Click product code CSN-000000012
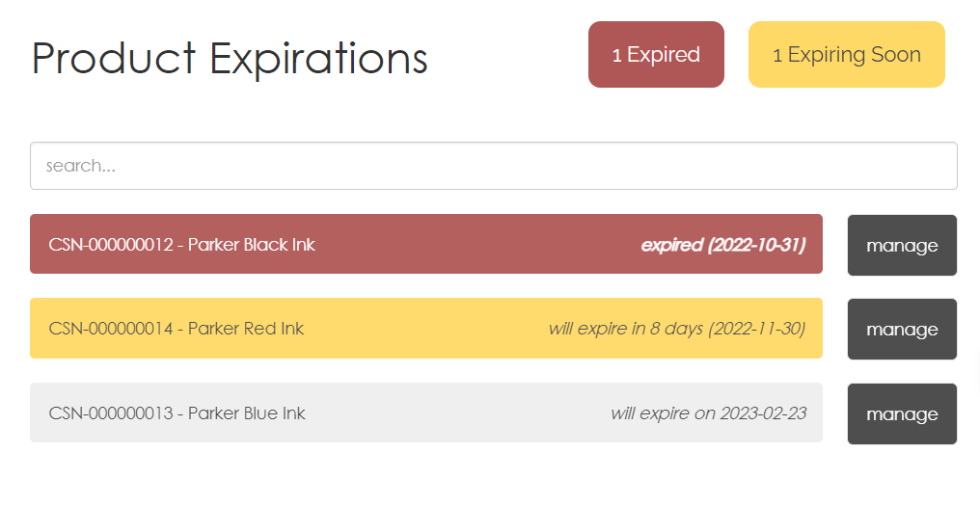The height and width of the screenshot is (506, 980). coord(111,245)
